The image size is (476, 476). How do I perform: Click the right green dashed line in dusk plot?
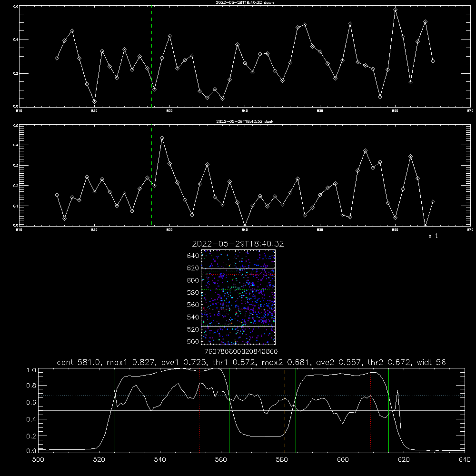point(263,176)
